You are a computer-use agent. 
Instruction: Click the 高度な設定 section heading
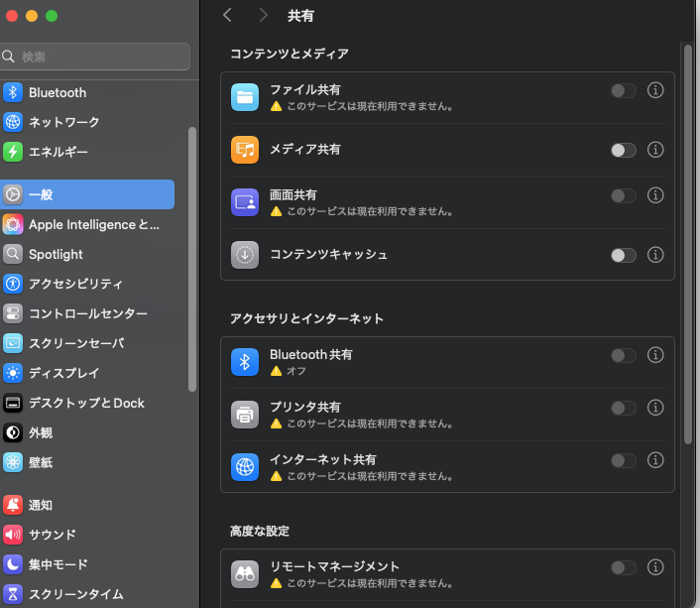click(x=260, y=532)
